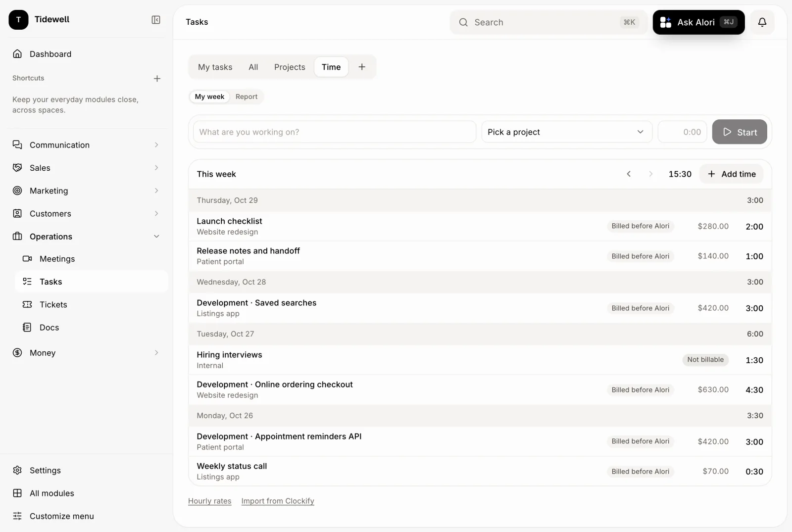The image size is (792, 532).
Task: Add a shortcut with plus icon
Action: (157, 79)
